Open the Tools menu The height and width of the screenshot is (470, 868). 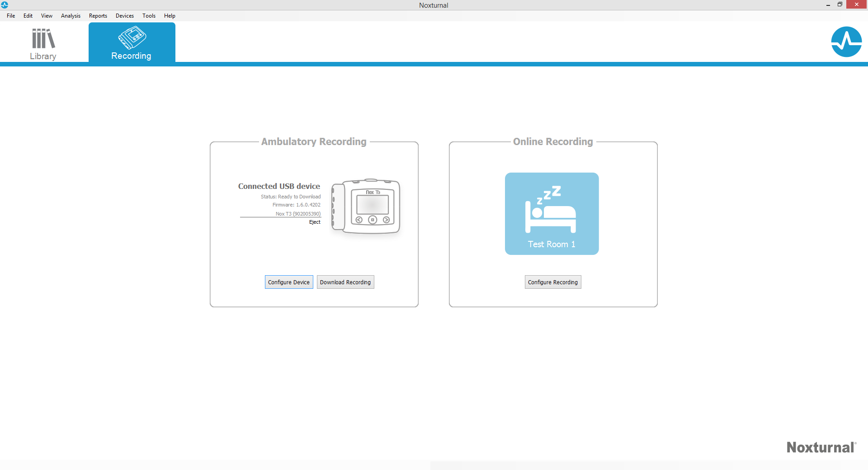149,16
